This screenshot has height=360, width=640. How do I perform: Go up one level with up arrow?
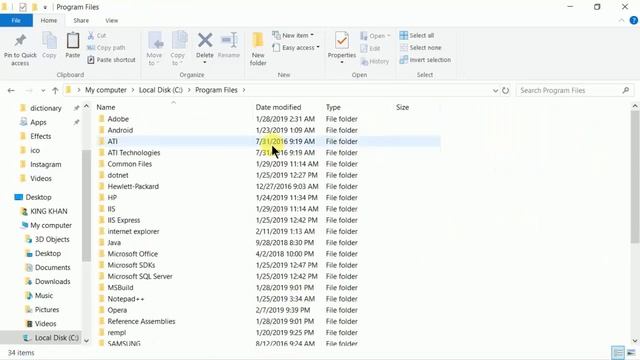click(x=55, y=90)
